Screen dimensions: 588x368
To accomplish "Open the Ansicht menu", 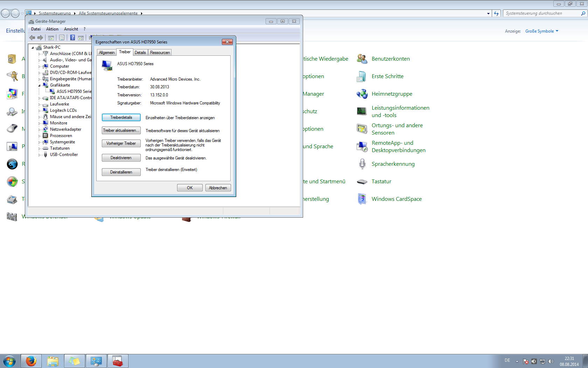I will pos(71,29).
